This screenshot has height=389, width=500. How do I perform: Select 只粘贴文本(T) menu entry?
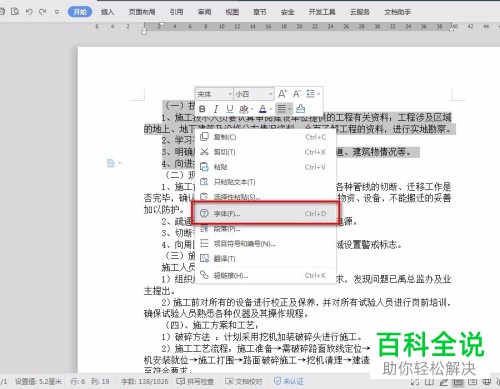tap(265, 182)
